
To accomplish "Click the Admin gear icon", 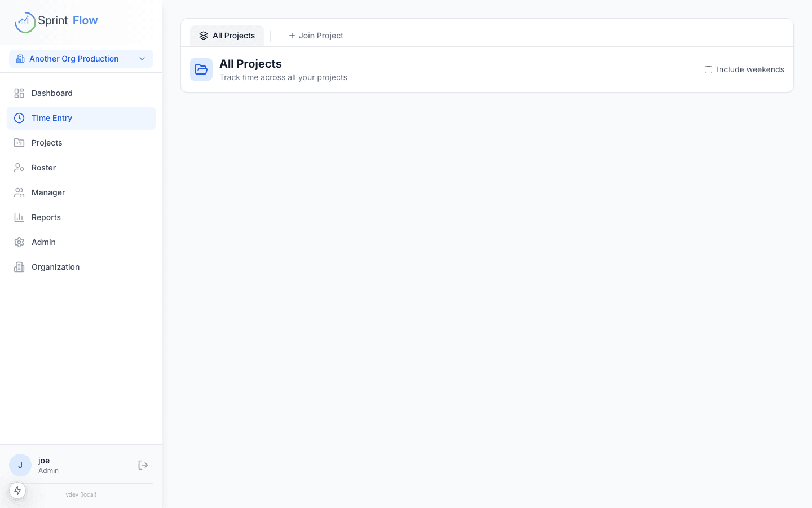I will (x=19, y=242).
